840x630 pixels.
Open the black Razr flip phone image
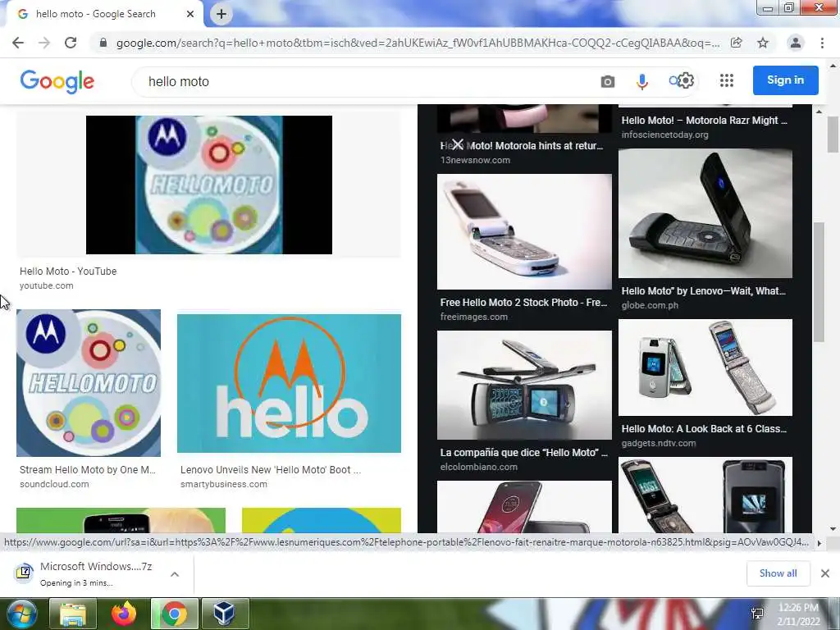coord(705,213)
